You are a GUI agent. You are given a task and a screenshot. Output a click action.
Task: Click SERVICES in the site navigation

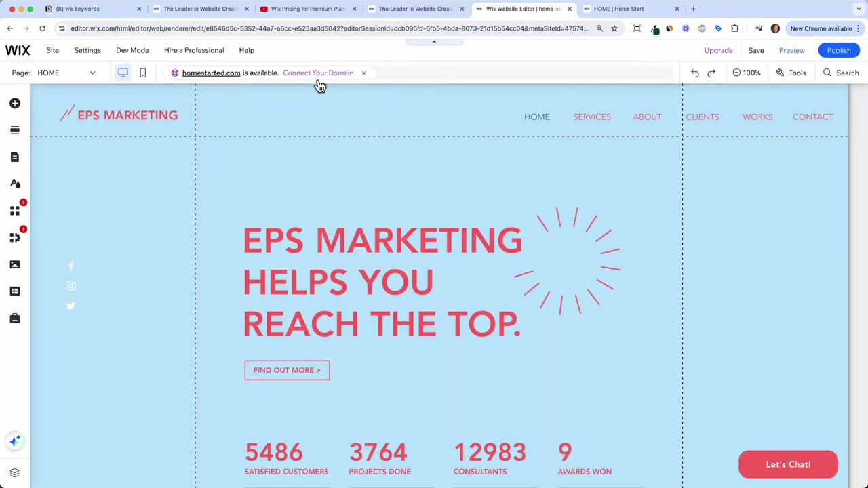(x=592, y=117)
